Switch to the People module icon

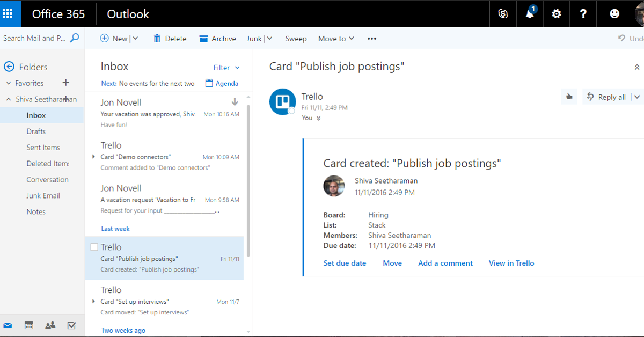50,326
